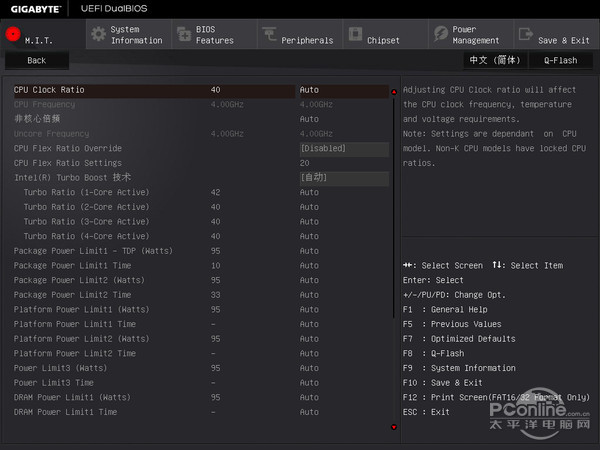Toggle CPU Flex Ratio Override Disabled value
Viewport: 600px width, 450px height.
(343, 148)
